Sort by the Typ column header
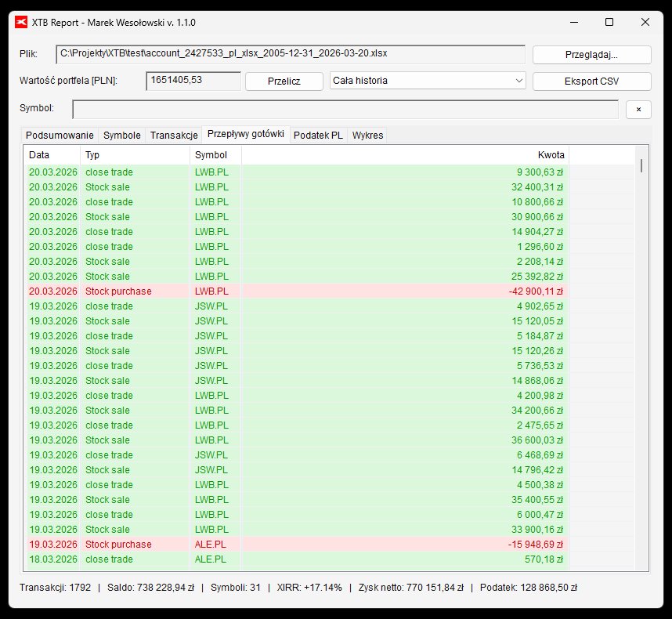 pos(135,155)
